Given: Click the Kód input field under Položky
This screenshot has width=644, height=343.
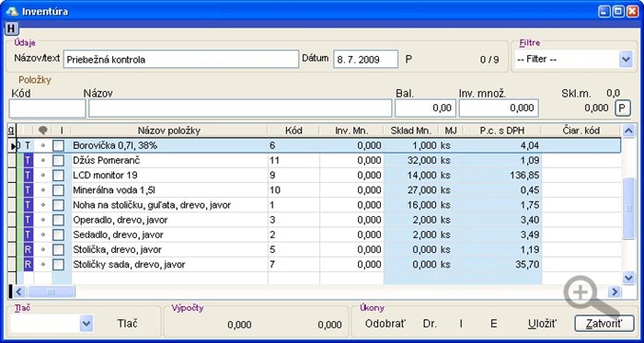Looking at the screenshot, I should (x=47, y=109).
